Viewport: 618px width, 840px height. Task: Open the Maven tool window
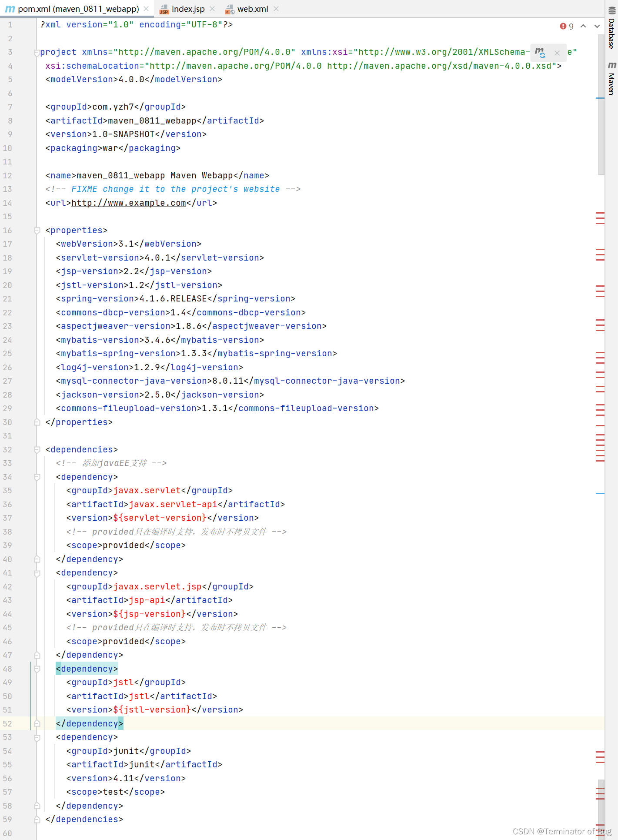[x=611, y=78]
